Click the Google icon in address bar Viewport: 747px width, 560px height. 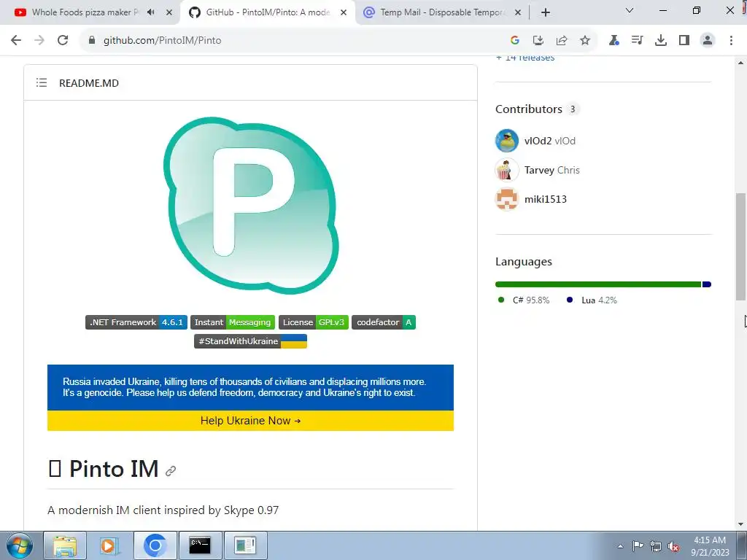point(514,41)
